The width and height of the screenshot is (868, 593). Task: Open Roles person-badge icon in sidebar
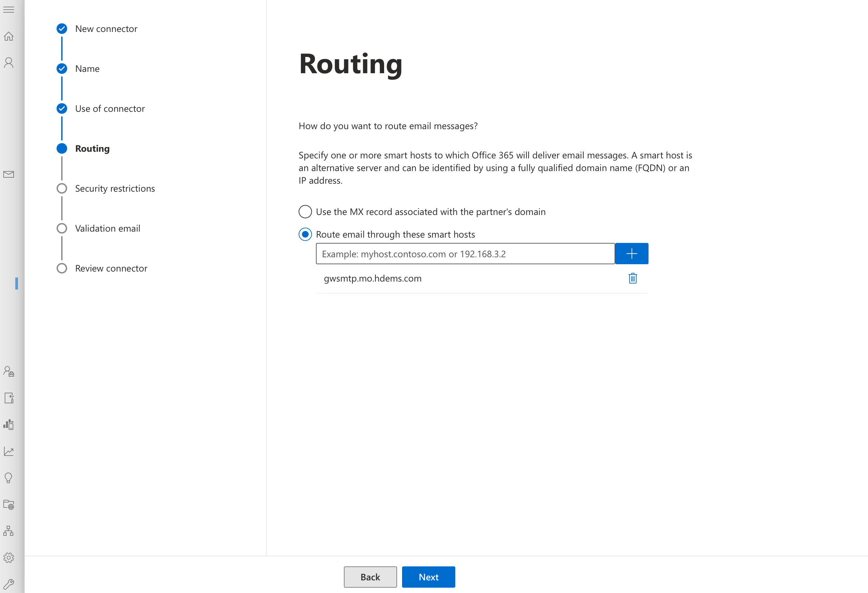pos(9,371)
